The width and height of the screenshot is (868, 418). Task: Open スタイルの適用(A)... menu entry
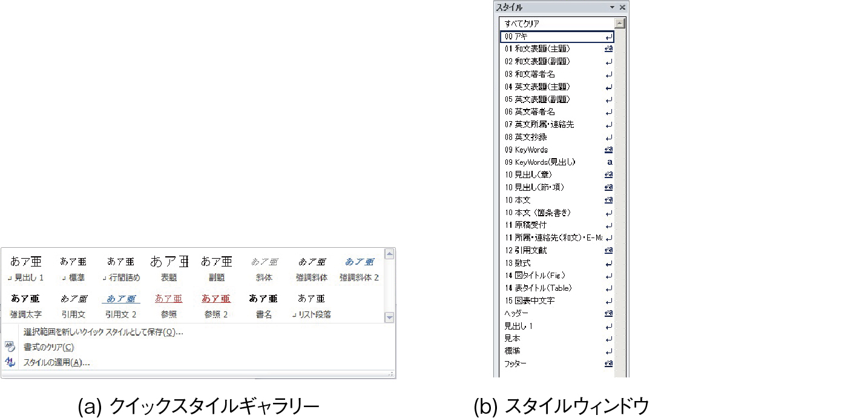pyautogui.click(x=56, y=362)
